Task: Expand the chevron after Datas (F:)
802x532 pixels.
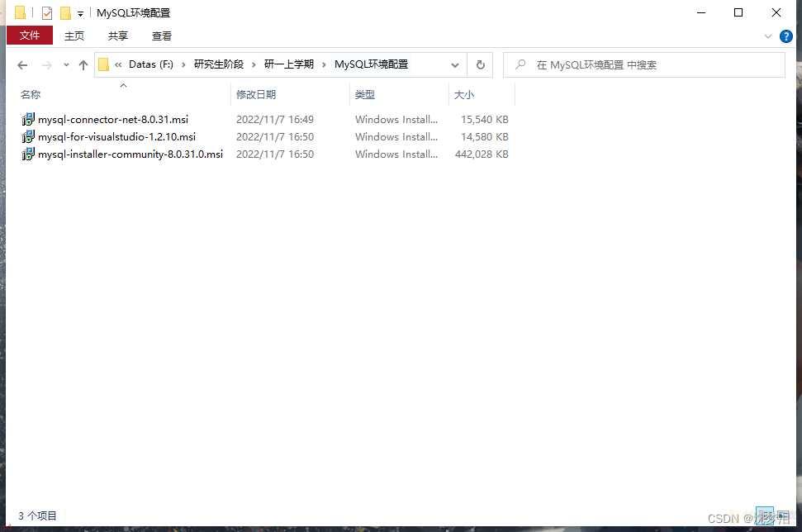Action: point(183,65)
